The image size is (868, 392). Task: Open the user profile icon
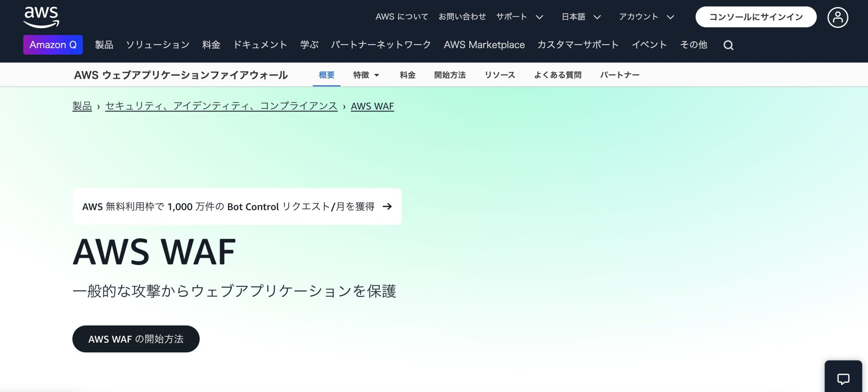838,17
